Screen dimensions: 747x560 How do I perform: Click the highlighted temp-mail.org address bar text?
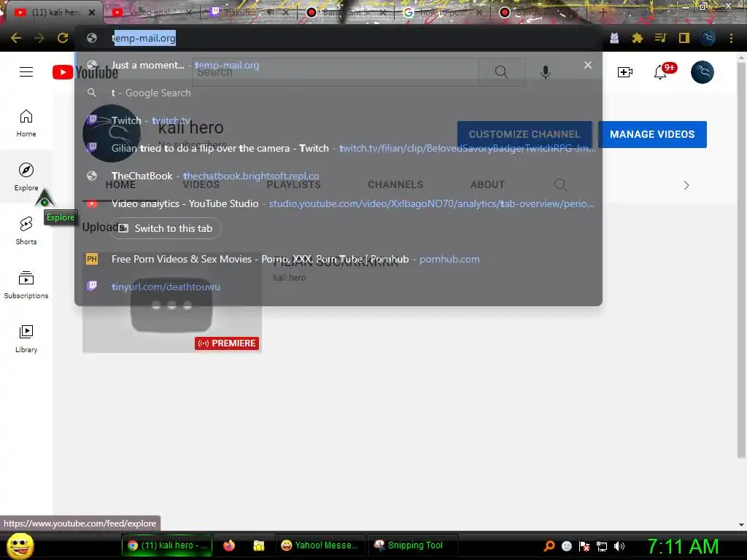coord(144,38)
